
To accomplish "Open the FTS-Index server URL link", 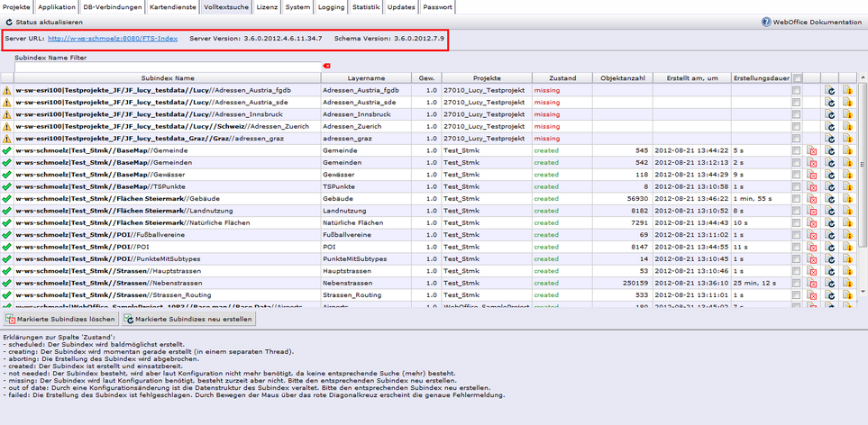I will [x=113, y=39].
